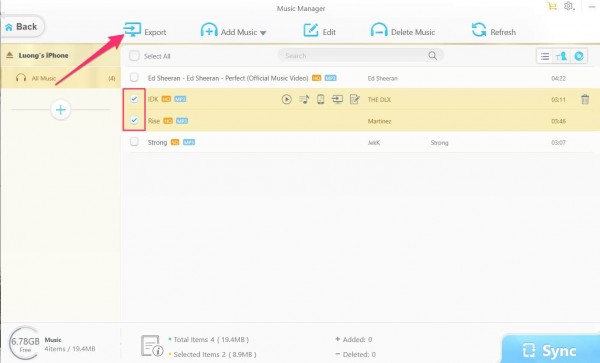Click the Export toolbar button
The width and height of the screenshot is (600, 363).
click(145, 31)
